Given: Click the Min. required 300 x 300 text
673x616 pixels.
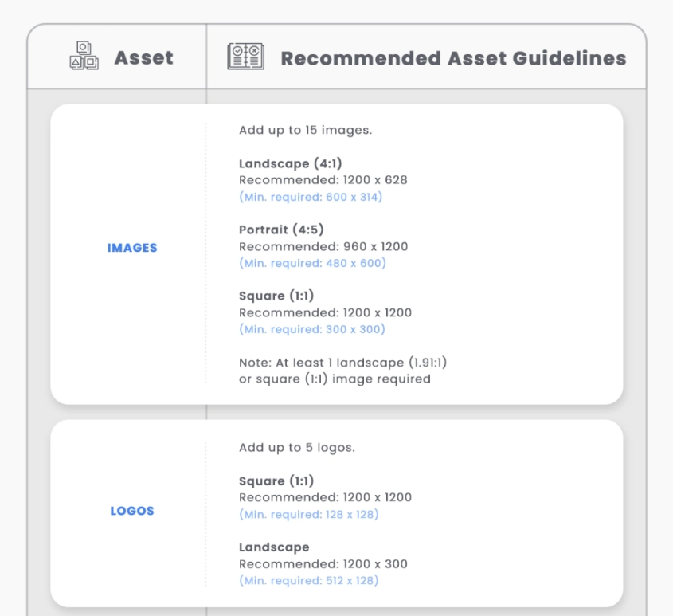Looking at the screenshot, I should pos(312,329).
